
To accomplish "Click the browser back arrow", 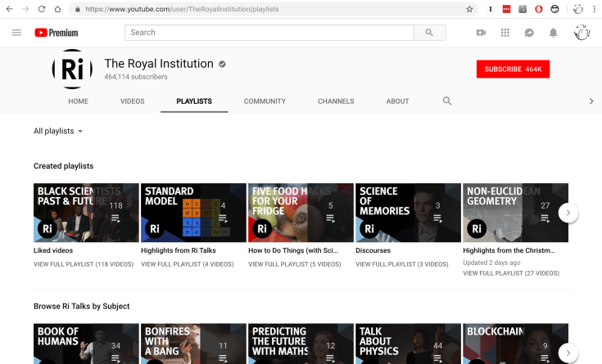I will point(10,9).
